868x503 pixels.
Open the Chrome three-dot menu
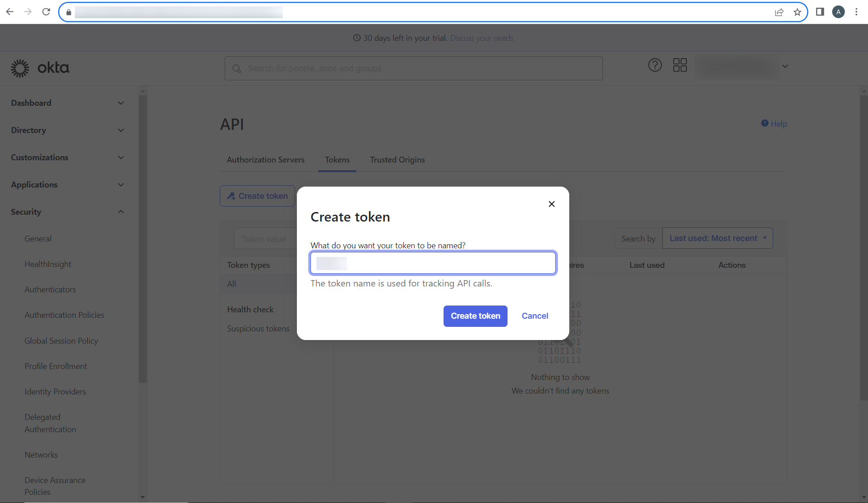(x=856, y=12)
